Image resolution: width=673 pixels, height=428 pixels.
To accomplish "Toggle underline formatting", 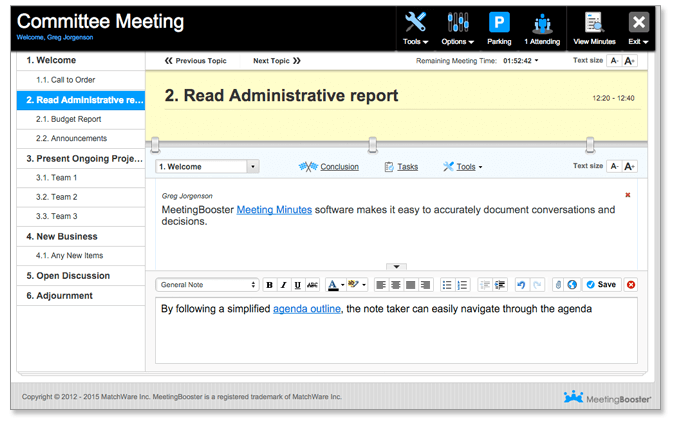I will click(298, 285).
